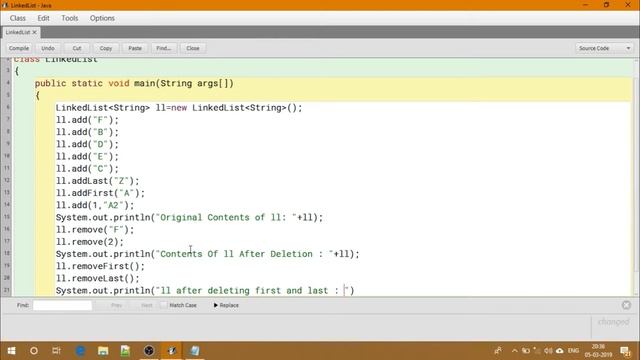Click the Cut button
Image resolution: width=640 pixels, height=360 pixels.
coord(77,48)
